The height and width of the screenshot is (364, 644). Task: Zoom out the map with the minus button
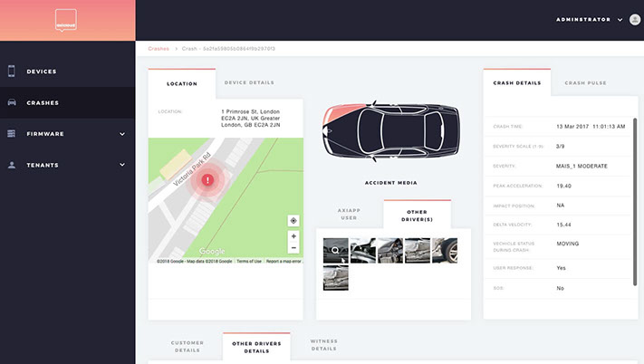pyautogui.click(x=293, y=247)
